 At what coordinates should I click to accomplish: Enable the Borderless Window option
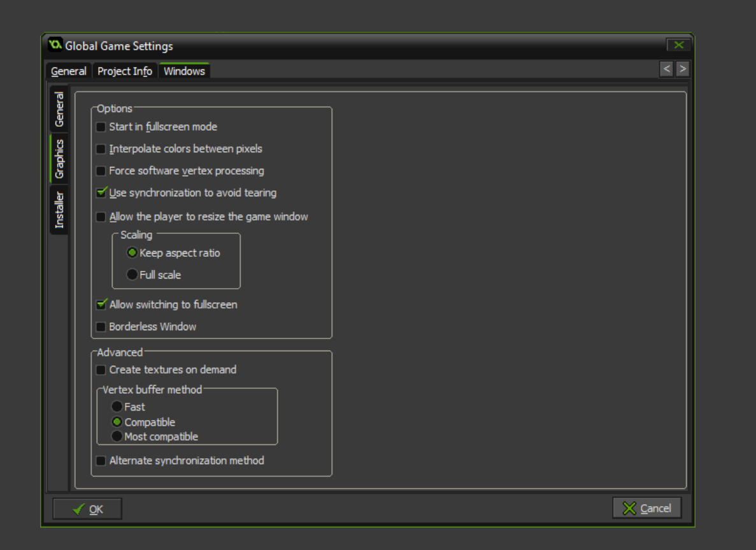(101, 328)
